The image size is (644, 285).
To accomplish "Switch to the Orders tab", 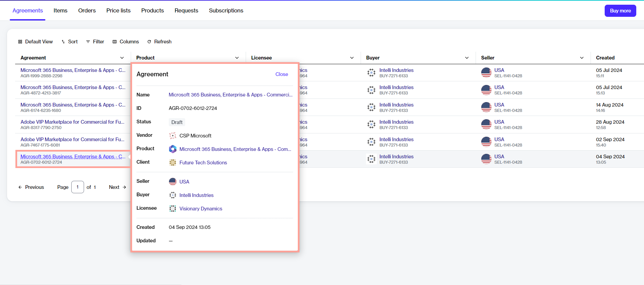I will pos(87,10).
